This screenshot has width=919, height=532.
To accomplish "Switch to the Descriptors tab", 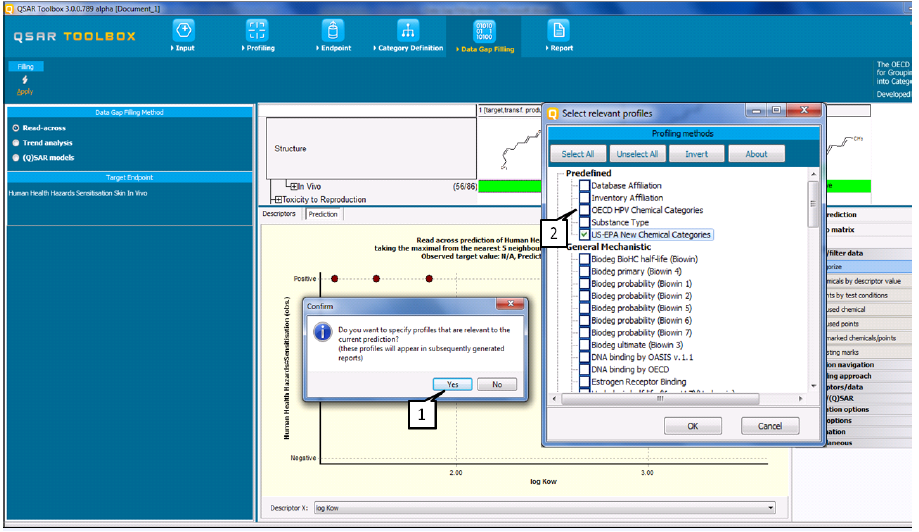I will (x=279, y=214).
